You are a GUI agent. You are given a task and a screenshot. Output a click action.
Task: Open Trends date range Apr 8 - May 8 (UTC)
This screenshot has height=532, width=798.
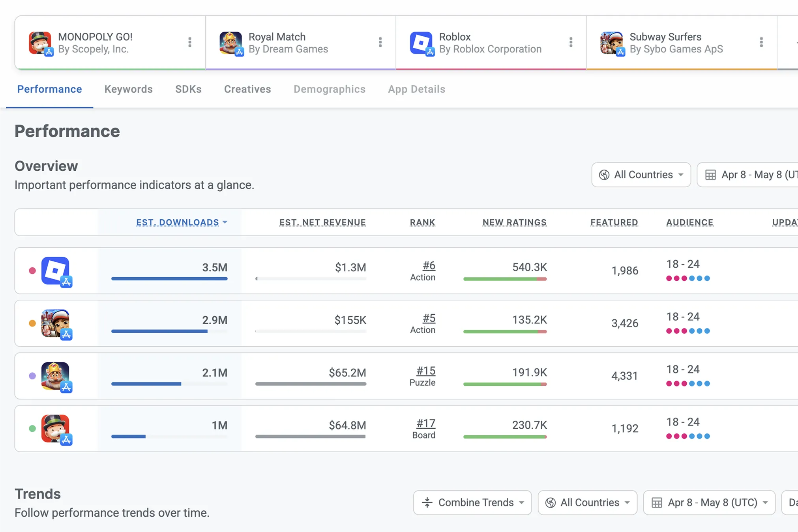pyautogui.click(x=709, y=502)
